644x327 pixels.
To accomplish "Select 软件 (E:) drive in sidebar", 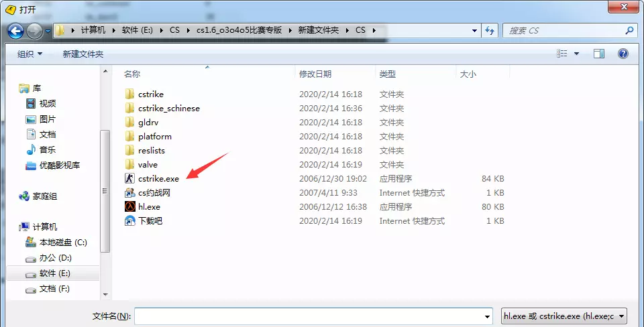I will 54,273.
